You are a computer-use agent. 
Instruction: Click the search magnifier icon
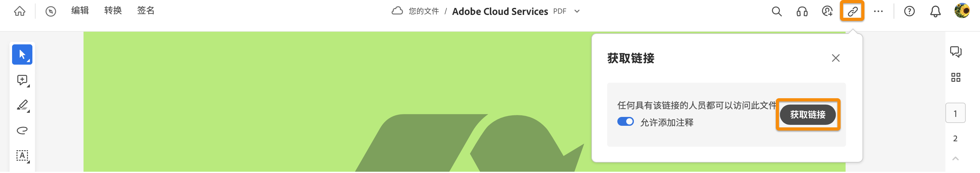[776, 11]
